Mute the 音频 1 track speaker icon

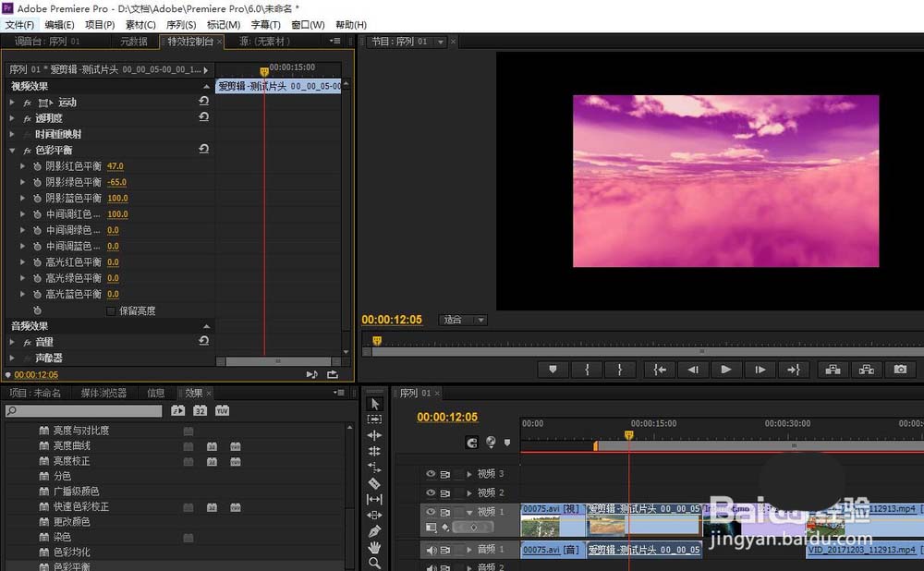(431, 550)
